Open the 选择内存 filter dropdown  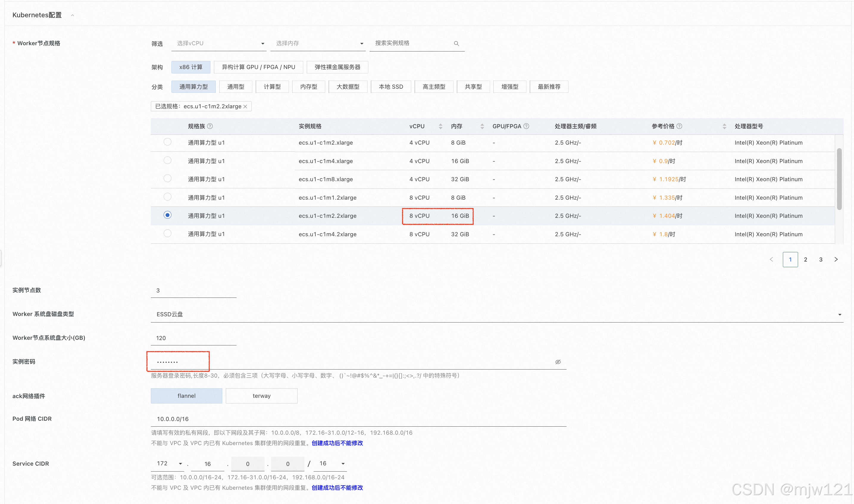318,43
